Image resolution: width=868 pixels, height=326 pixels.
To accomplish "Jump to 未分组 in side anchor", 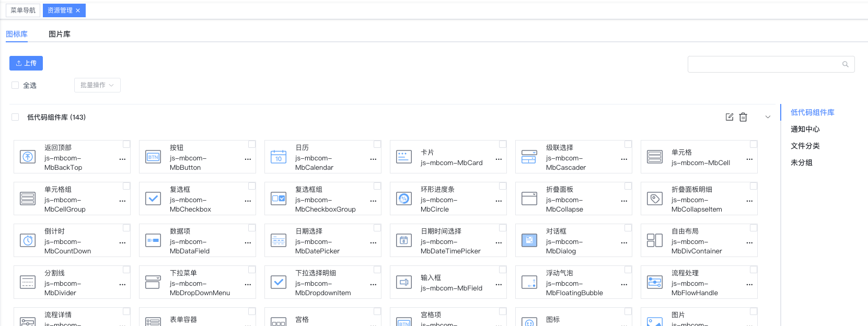I will click(x=802, y=162).
